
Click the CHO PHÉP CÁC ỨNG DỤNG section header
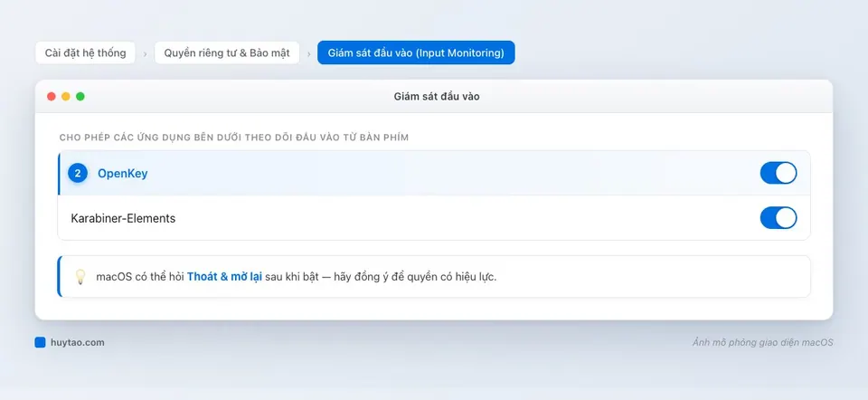tap(234, 138)
